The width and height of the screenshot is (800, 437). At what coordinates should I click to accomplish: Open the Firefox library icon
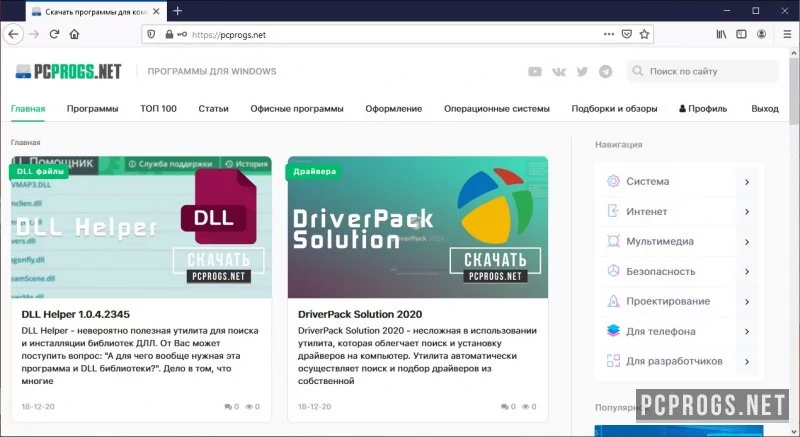[x=721, y=34]
